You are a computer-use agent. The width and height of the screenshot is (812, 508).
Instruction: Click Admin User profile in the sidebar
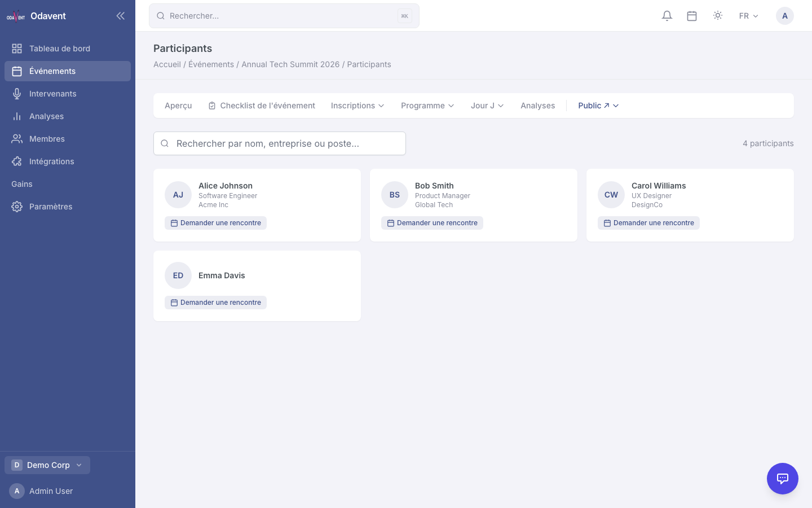68,491
